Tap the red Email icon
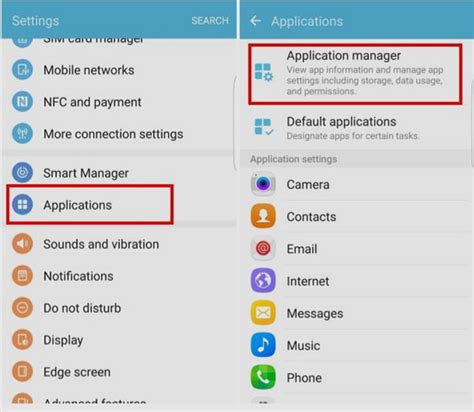This screenshot has height=412, width=474. 263,248
